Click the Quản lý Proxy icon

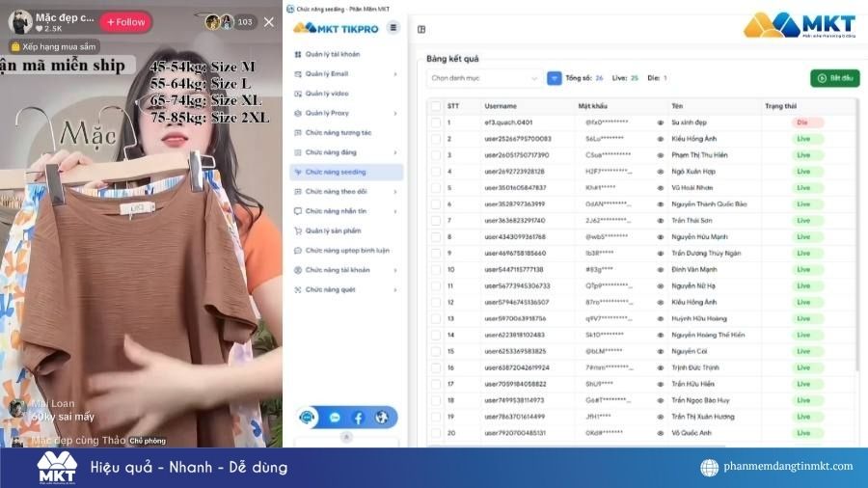point(298,113)
